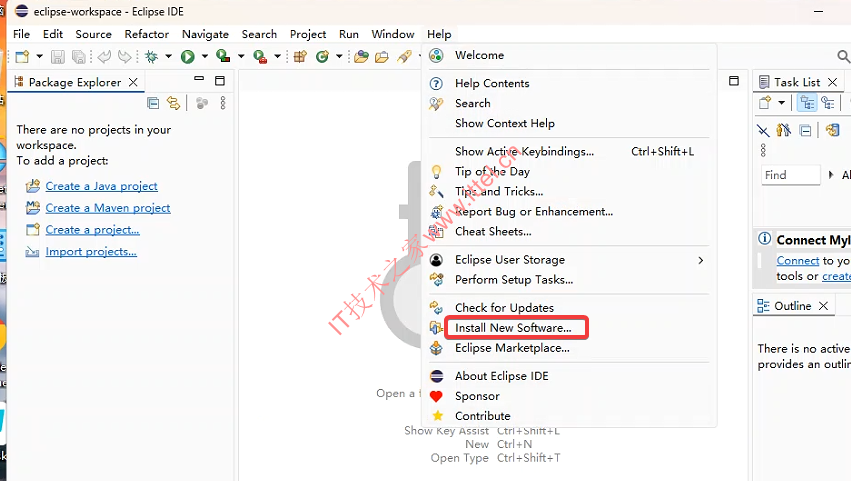Select Cheat Sheets... menu entry
This screenshot has height=481, width=851.
click(x=569, y=232)
